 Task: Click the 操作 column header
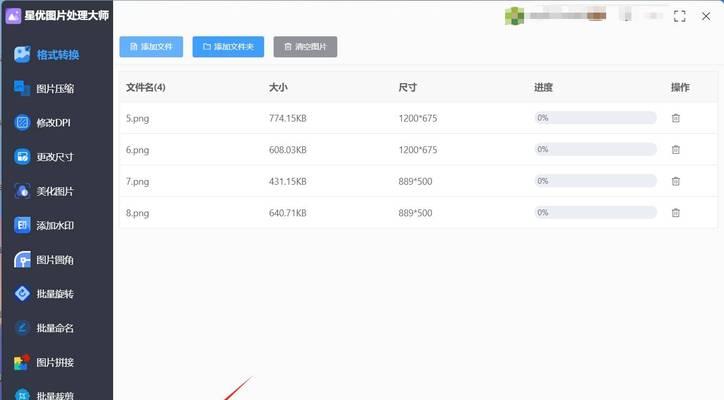click(x=680, y=87)
